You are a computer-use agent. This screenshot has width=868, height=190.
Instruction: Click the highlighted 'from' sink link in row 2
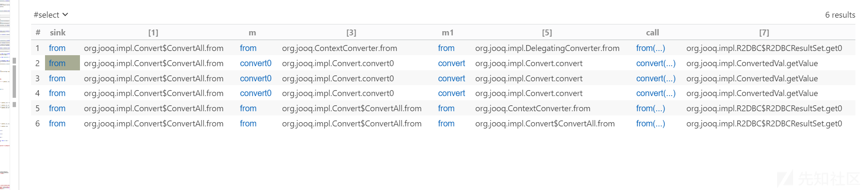point(57,63)
